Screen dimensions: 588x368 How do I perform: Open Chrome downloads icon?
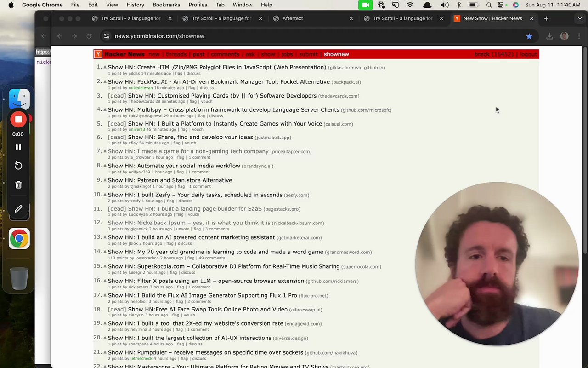coord(549,36)
